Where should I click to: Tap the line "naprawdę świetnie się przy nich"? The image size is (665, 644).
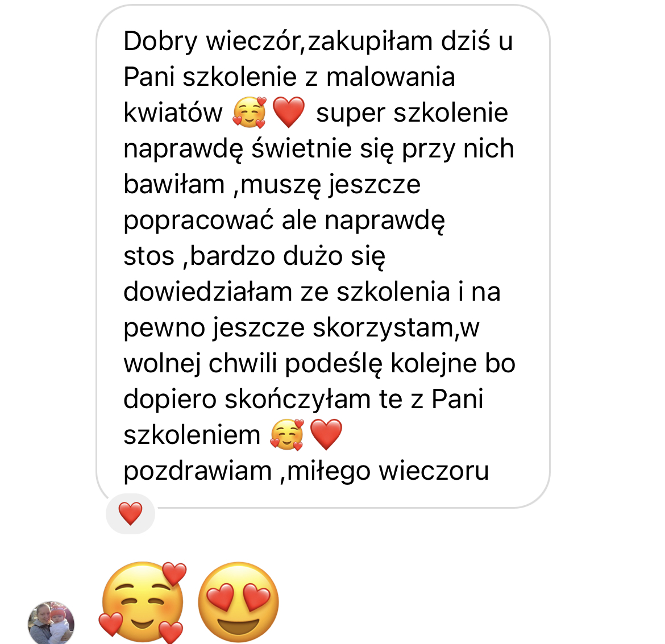tap(319, 149)
